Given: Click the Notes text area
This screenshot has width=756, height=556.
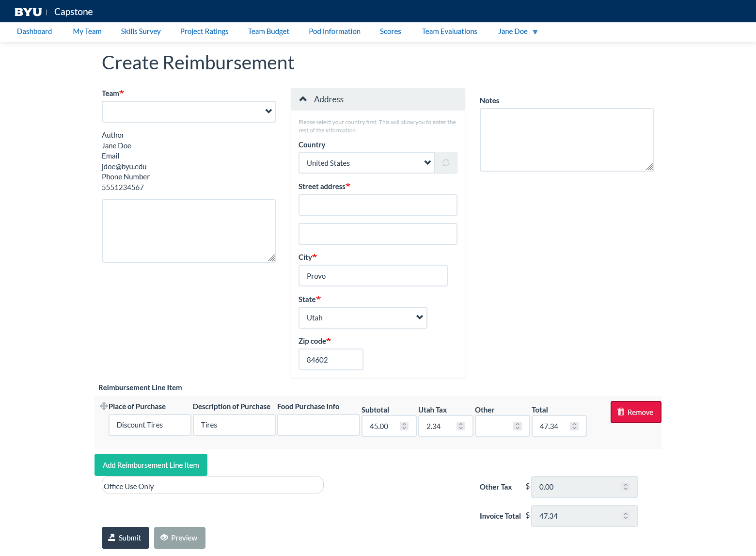Looking at the screenshot, I should click(567, 140).
